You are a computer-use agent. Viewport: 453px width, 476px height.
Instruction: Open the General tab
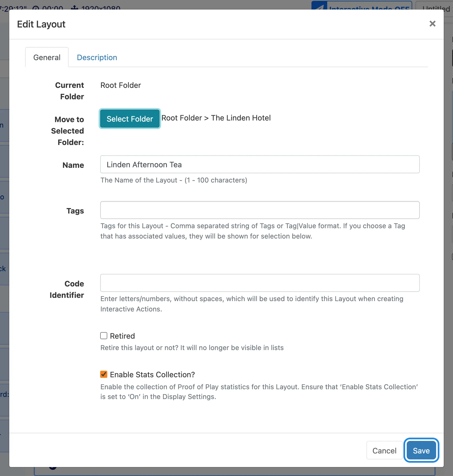[x=47, y=57]
